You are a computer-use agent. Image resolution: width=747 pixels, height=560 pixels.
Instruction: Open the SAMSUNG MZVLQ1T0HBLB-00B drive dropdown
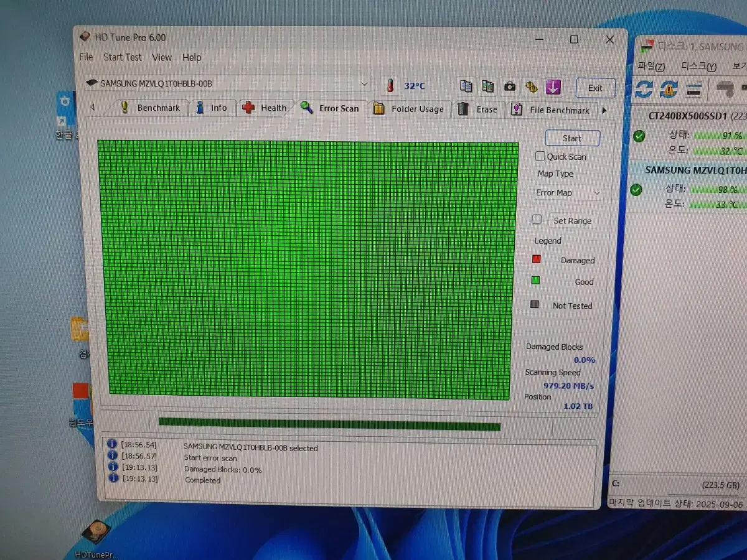228,83
